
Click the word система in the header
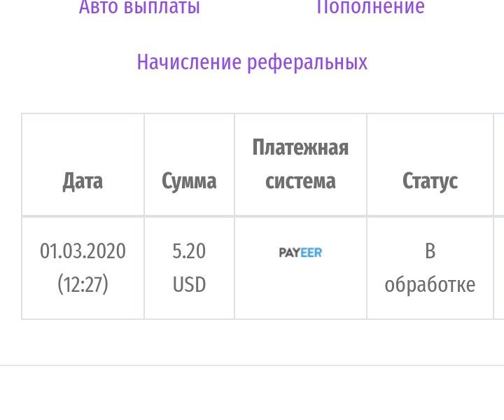click(x=300, y=181)
